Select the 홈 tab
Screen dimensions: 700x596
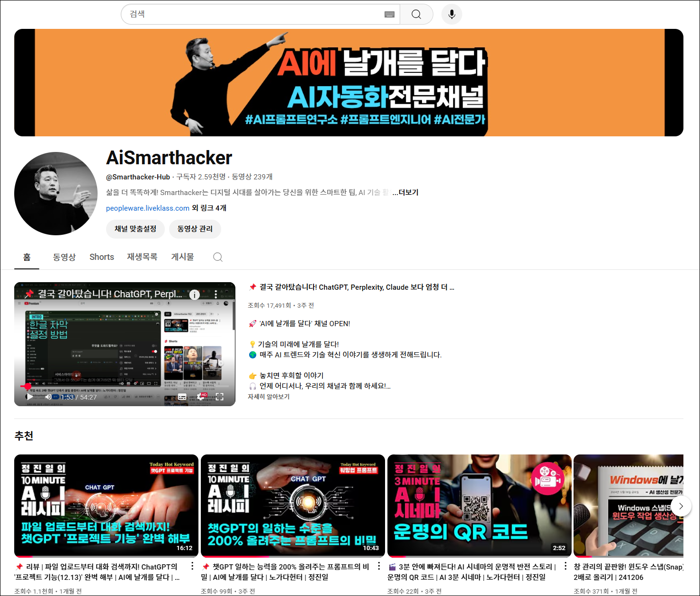(x=27, y=257)
